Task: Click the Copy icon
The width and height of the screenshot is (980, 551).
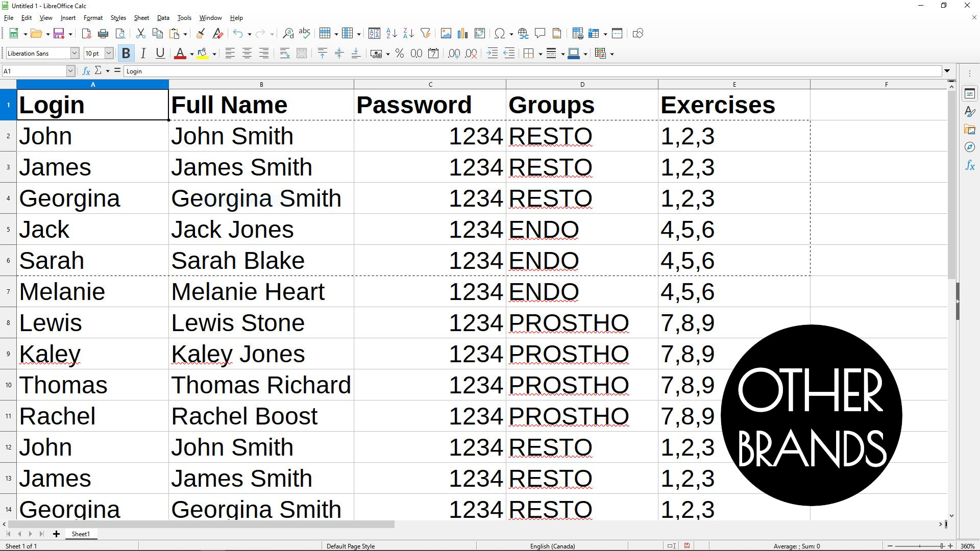Action: pyautogui.click(x=158, y=34)
